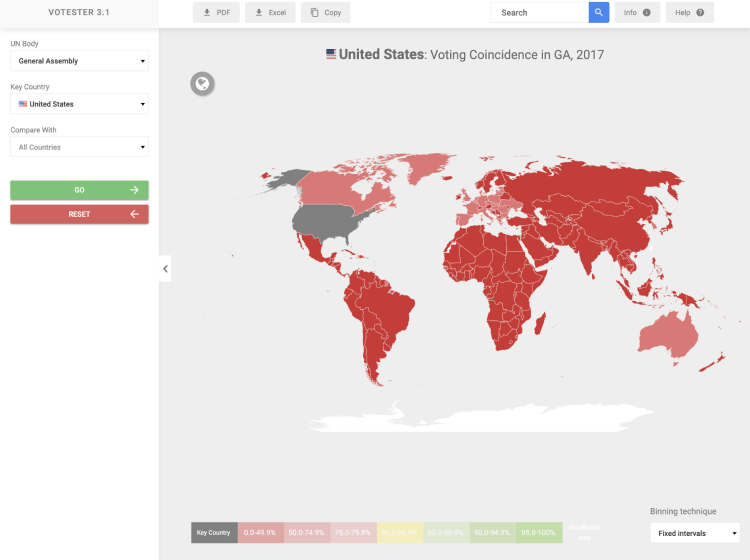Open the UN Body dropdown

coord(79,61)
